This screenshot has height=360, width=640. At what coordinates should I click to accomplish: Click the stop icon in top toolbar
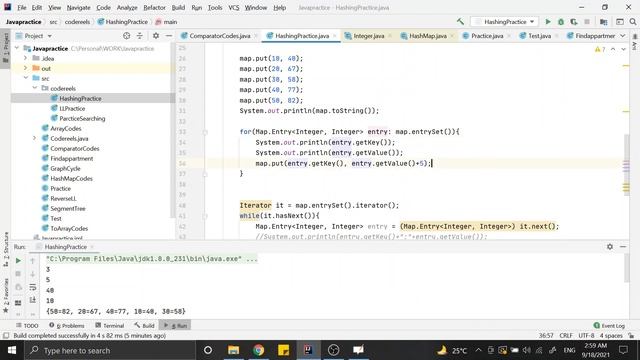click(x=587, y=22)
